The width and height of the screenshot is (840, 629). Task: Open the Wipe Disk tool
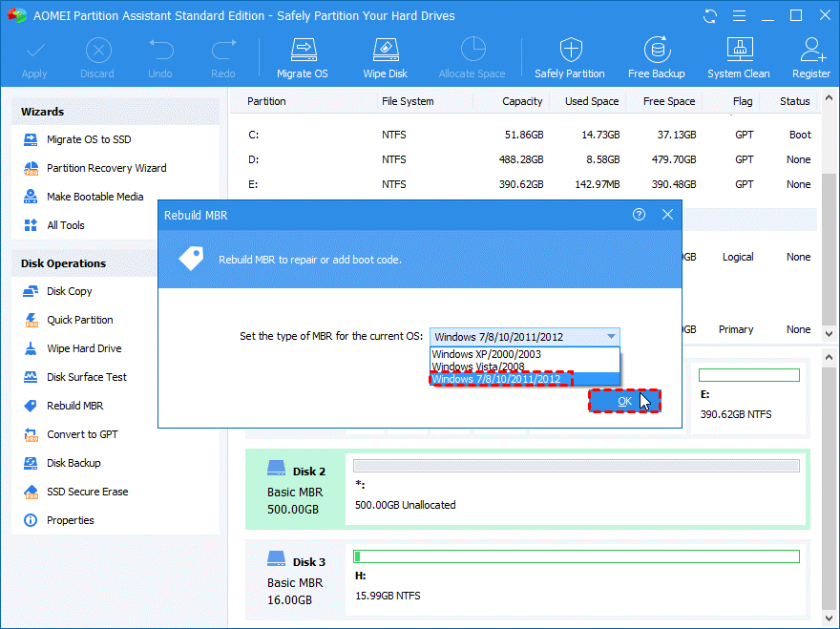point(385,57)
